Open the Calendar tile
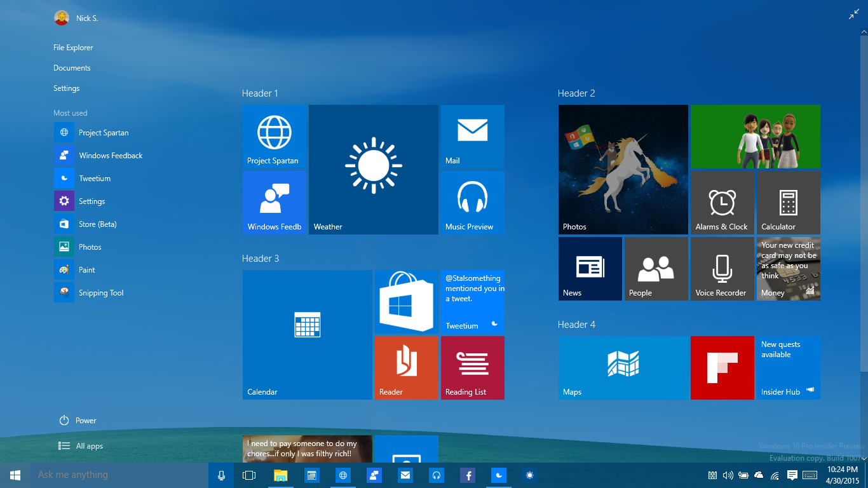 [308, 335]
